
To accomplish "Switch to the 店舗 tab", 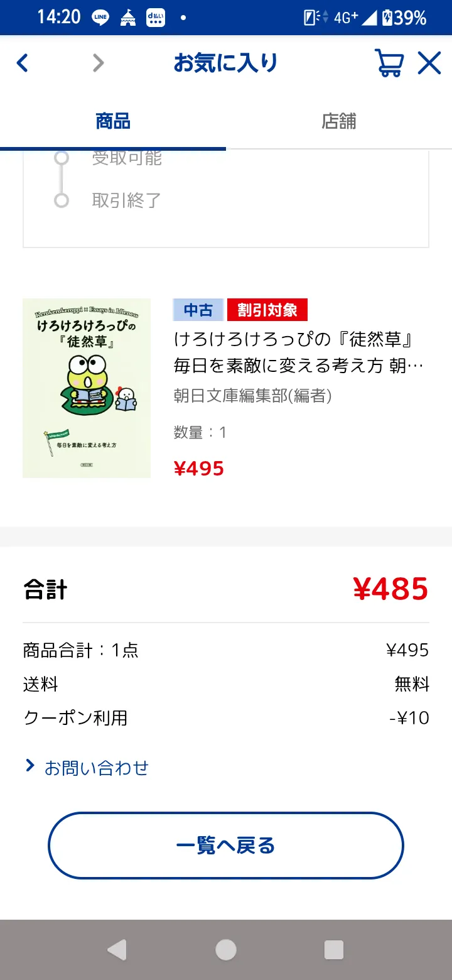I will [x=339, y=121].
